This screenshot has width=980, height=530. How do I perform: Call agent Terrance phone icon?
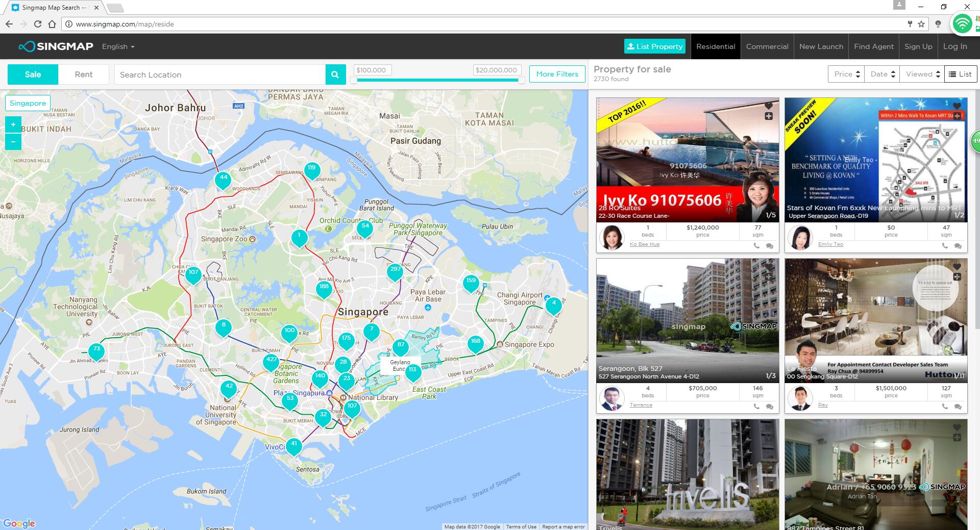[x=757, y=407]
